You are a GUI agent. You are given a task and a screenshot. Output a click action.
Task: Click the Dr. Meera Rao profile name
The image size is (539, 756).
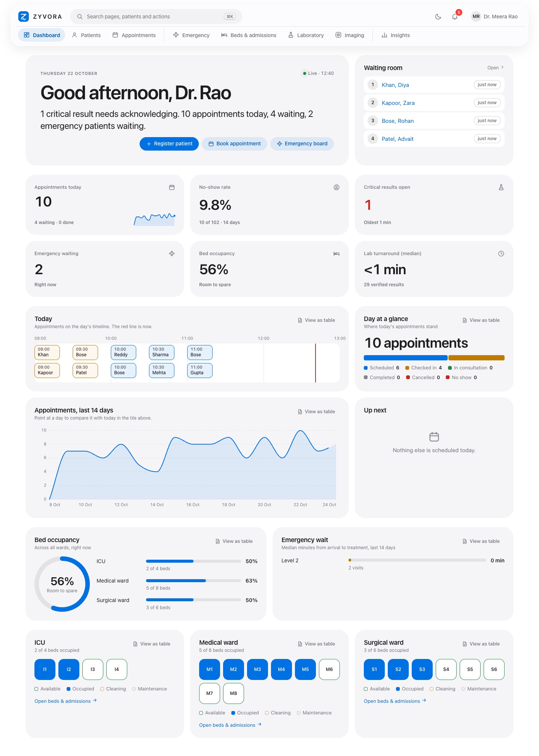[x=501, y=16]
